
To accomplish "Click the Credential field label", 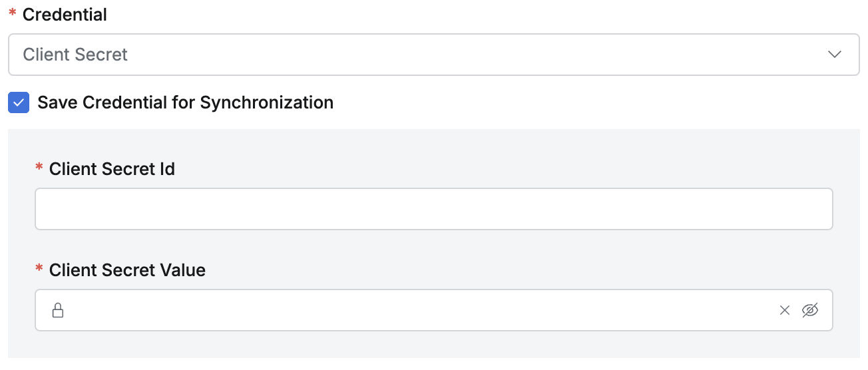I will (65, 15).
